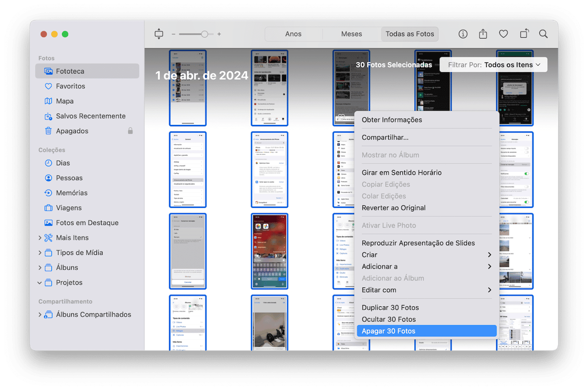Adjust the thumbnail zoom slider knob
588x390 pixels.
pyautogui.click(x=205, y=34)
